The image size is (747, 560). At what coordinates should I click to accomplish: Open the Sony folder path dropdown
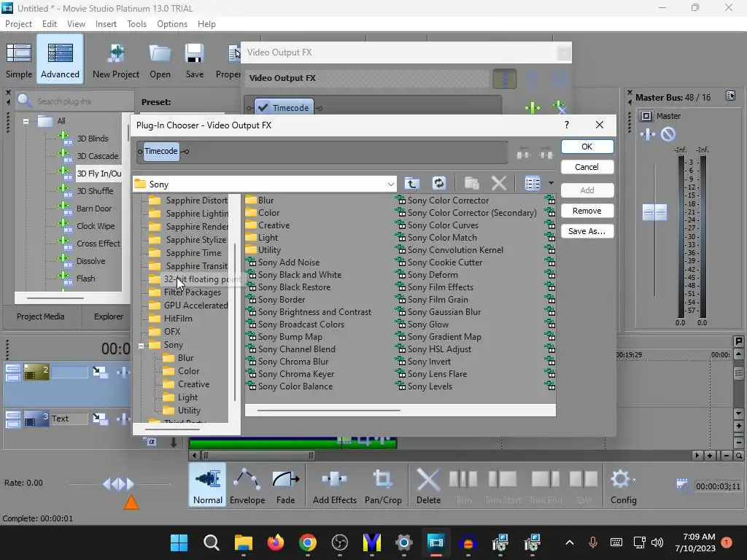[391, 184]
